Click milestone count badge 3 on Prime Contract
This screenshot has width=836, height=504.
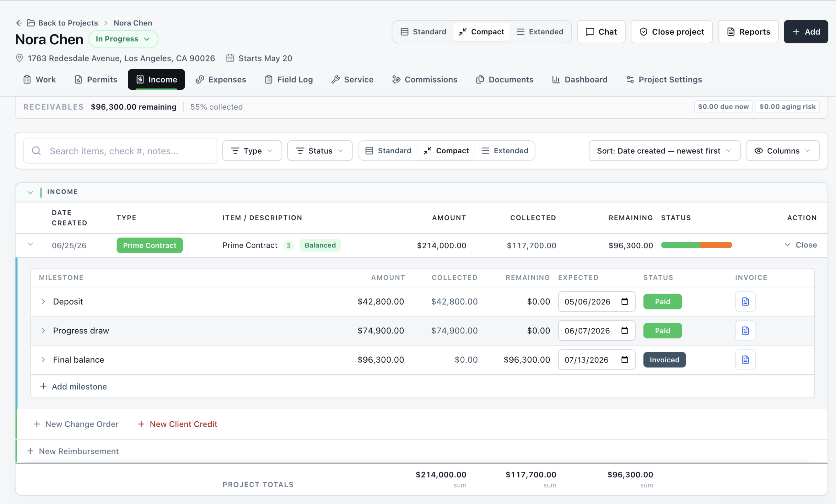point(288,245)
